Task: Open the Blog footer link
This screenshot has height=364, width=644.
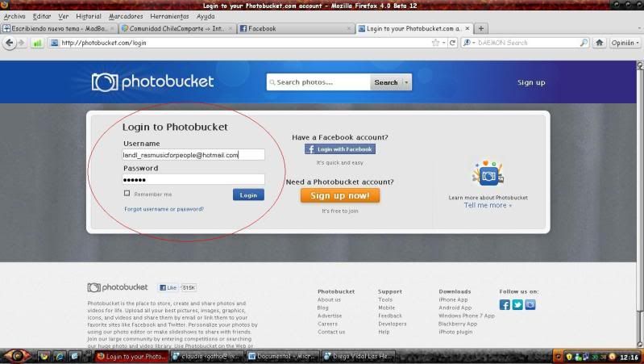Action: point(323,308)
